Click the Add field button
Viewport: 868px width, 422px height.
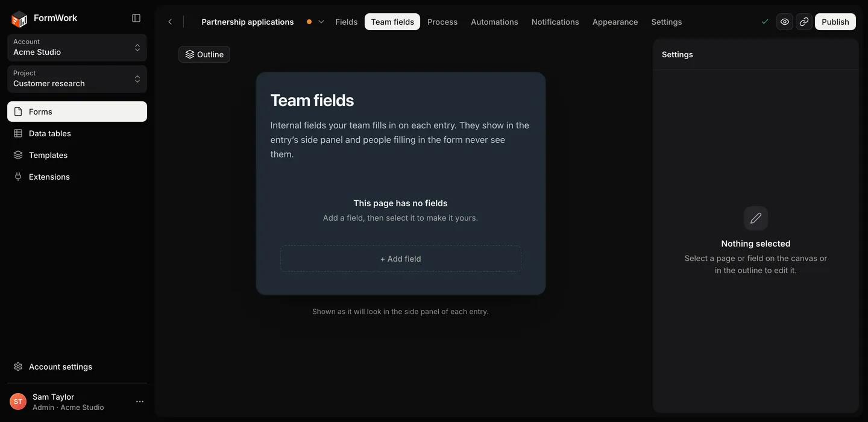tap(401, 259)
